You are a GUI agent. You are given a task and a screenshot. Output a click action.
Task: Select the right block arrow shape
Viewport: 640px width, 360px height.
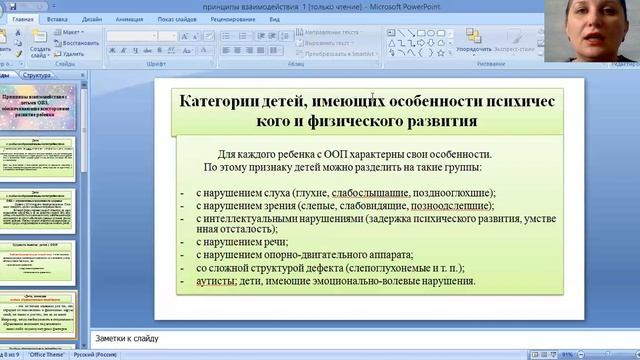[x=421, y=43]
